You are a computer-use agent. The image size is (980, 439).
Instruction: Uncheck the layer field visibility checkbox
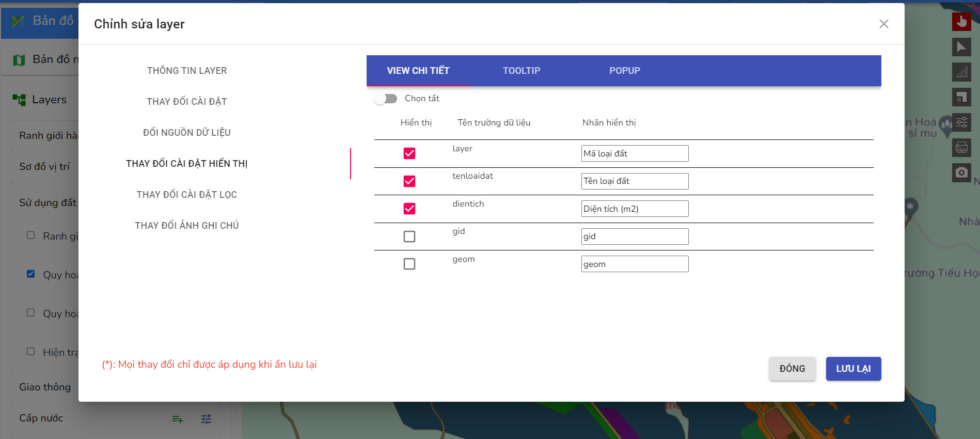[x=409, y=153]
